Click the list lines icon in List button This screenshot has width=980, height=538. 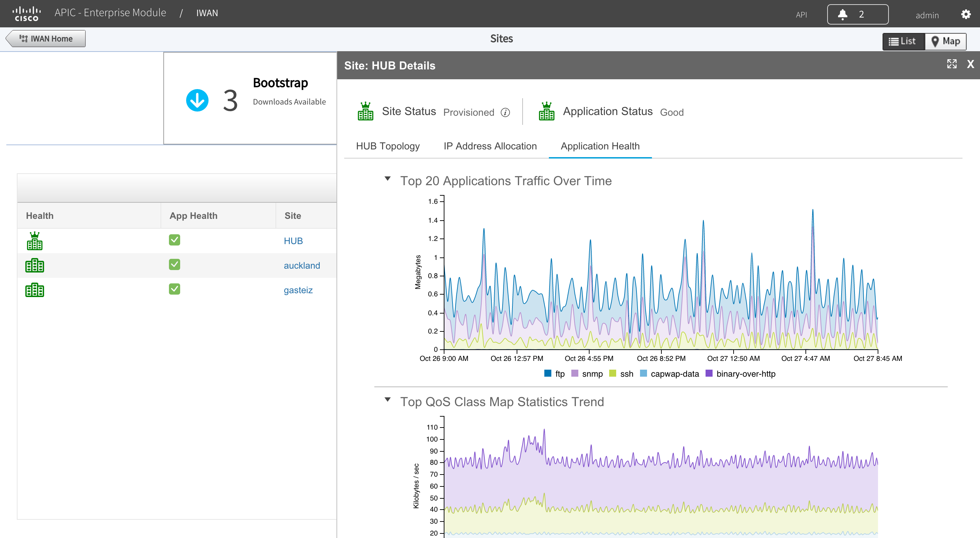pos(893,41)
